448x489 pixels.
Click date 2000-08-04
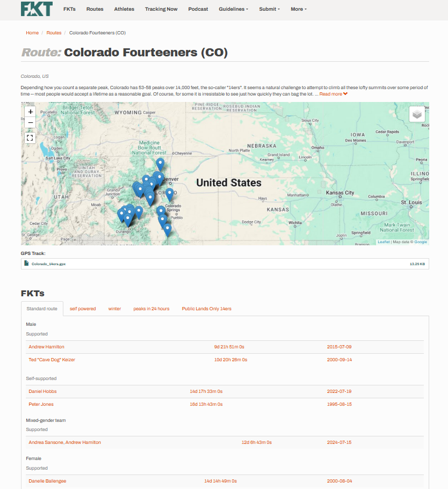[x=339, y=481]
